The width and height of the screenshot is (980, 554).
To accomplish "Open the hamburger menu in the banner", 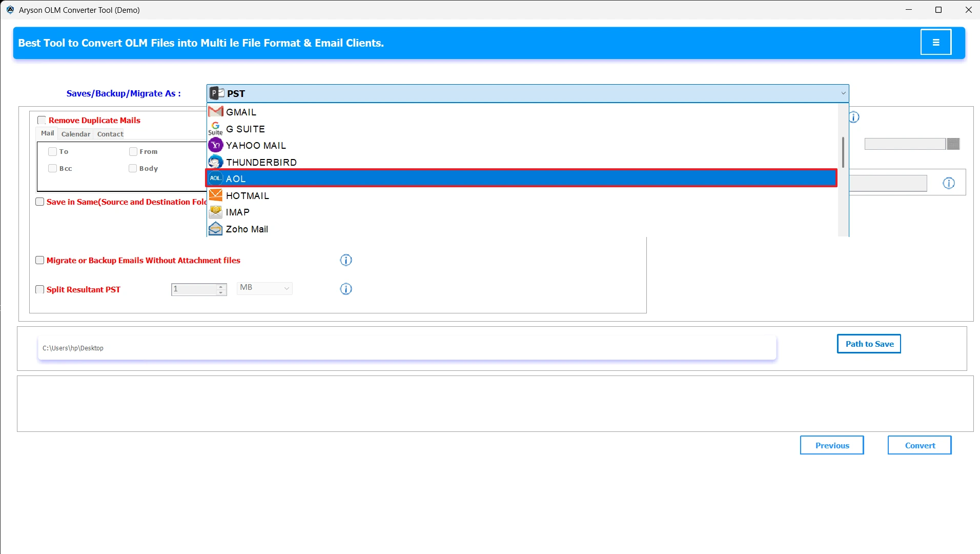I will tap(936, 42).
